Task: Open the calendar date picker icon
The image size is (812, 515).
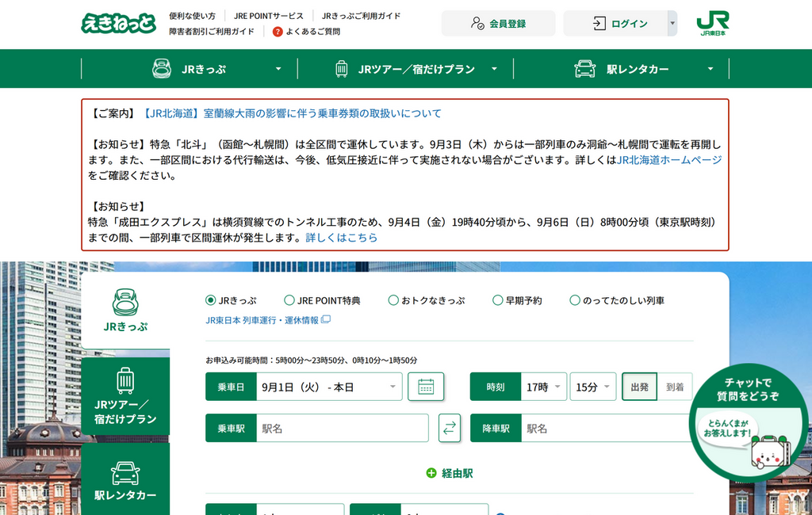Action: coord(426,387)
